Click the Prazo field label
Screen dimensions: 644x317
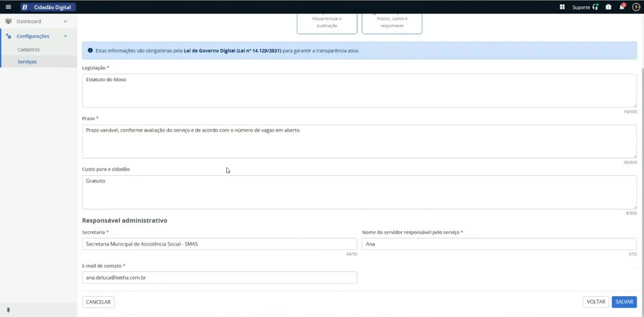89,118
